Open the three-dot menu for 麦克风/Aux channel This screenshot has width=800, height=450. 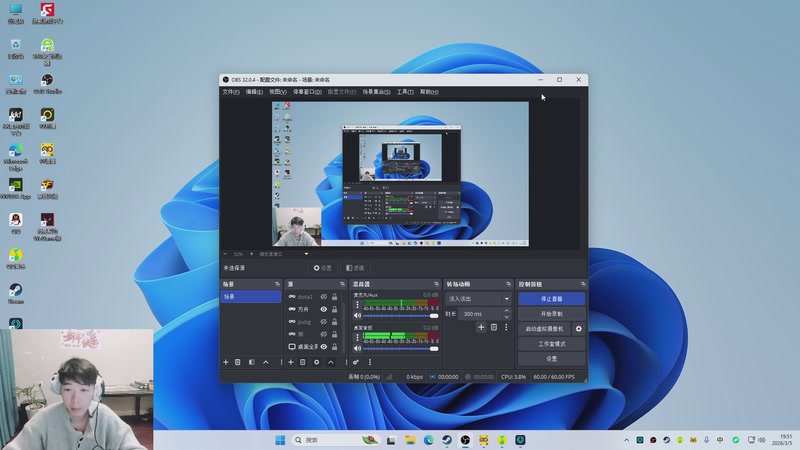357,305
